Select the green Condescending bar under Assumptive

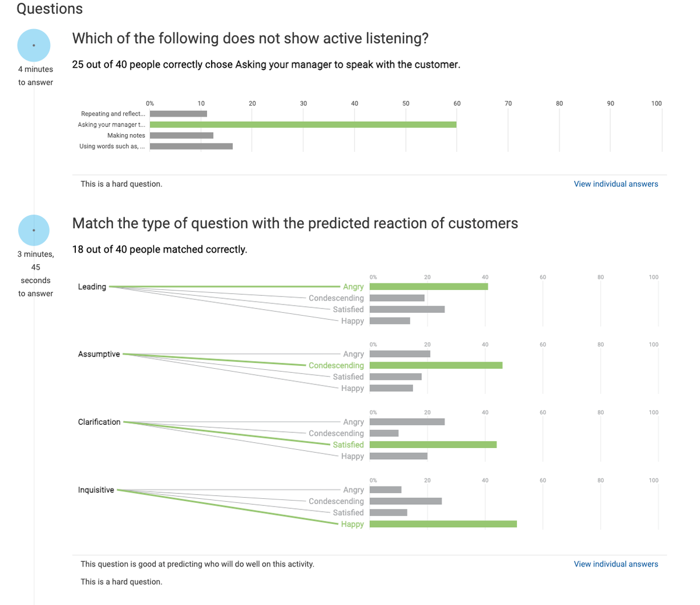(x=435, y=365)
